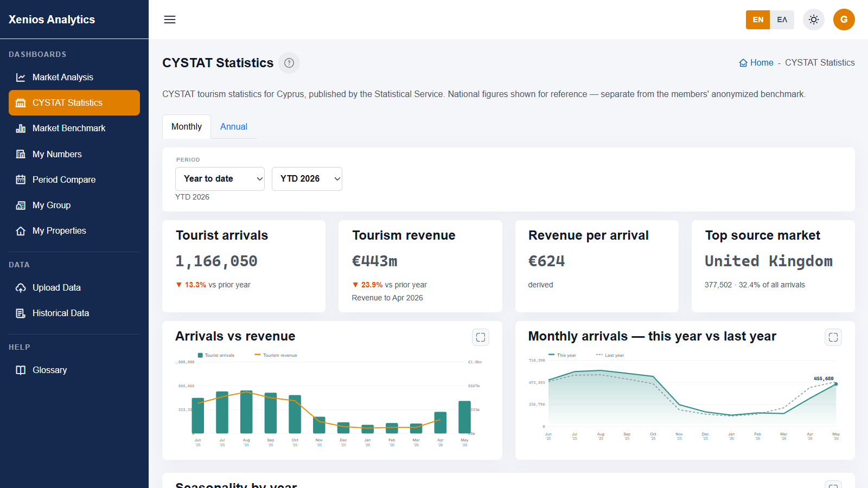Screen dimensions: 868x488
Task: Click the 377,502 · 32.4% of all arrivals text
Action: point(755,285)
